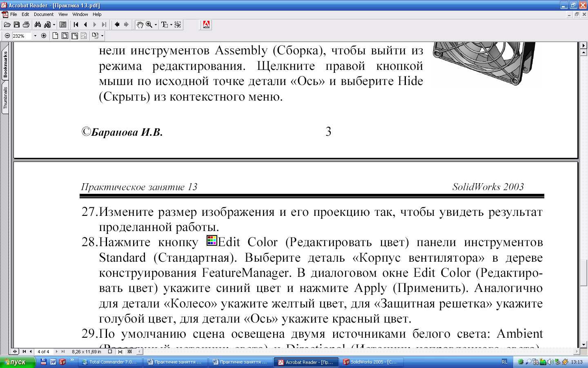
Task: Select the Graphics Select tool
Action: coord(178,25)
